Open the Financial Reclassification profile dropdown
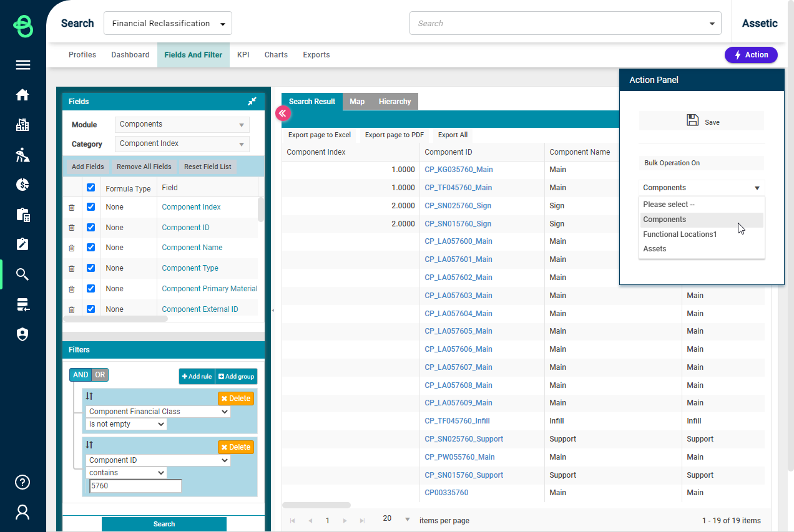Screen dimensions: 794x532 pyautogui.click(x=168, y=23)
